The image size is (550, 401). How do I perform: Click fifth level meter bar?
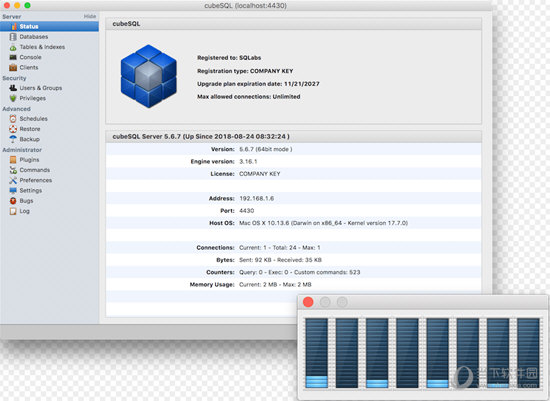(x=437, y=353)
